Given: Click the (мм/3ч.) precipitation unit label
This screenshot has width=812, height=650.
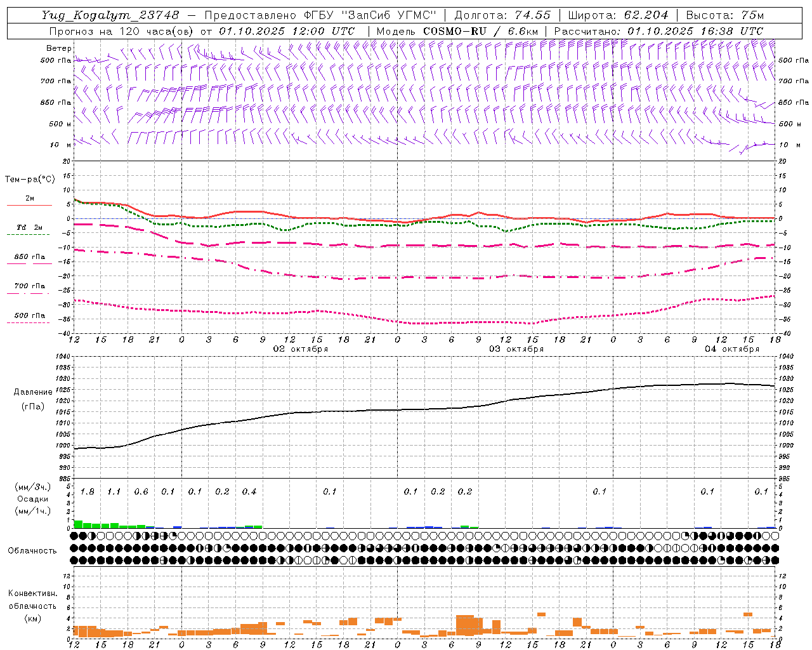Looking at the screenshot, I should click(x=33, y=487).
